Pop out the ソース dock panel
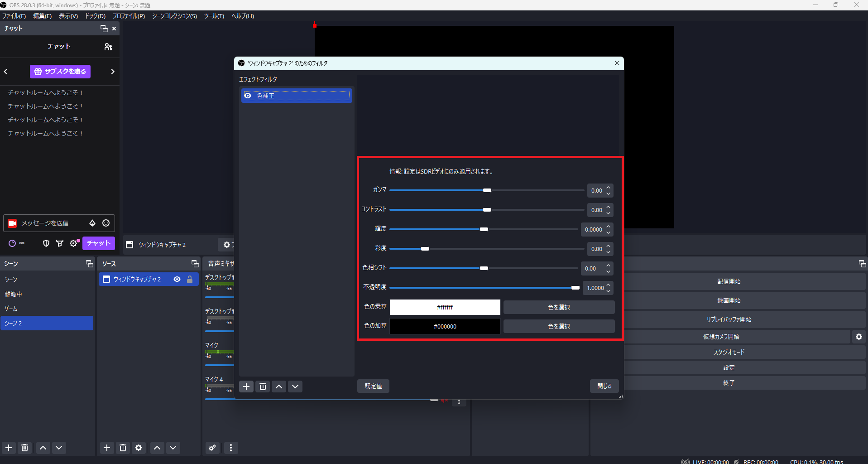Viewport: 868px width, 464px height. pyautogui.click(x=195, y=264)
